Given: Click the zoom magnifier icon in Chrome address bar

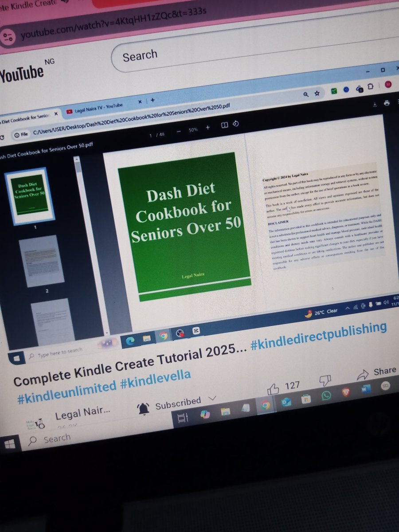Looking at the screenshot, I should (306, 94).
